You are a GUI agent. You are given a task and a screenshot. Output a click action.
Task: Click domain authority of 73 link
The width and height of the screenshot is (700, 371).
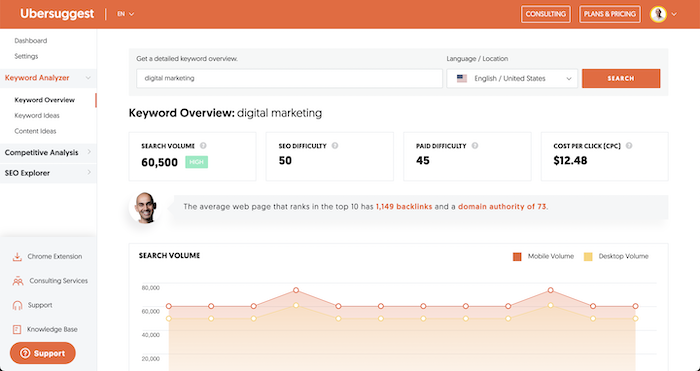point(502,207)
